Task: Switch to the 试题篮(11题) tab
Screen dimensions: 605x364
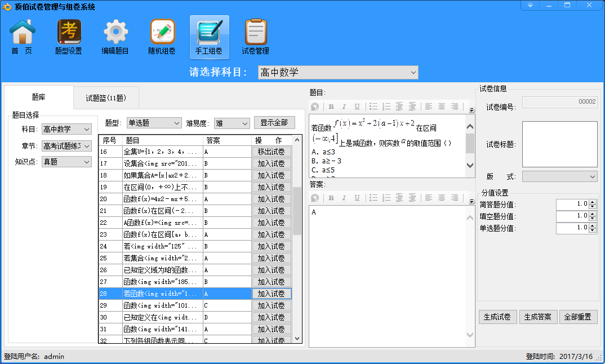Action: click(x=106, y=98)
